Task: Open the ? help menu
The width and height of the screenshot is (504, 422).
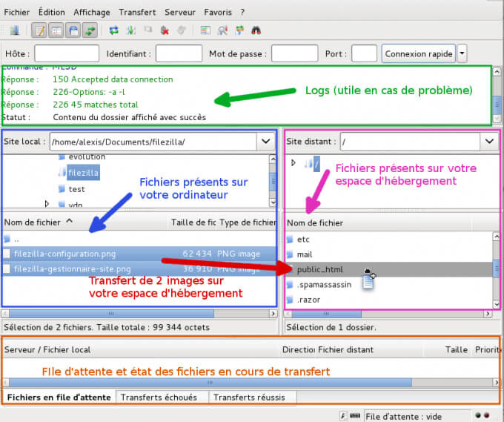Action: click(x=242, y=12)
